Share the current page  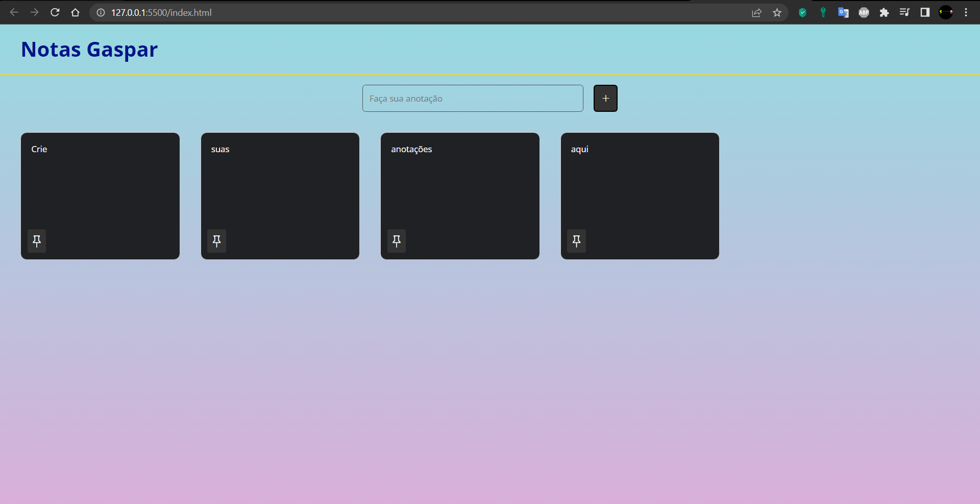[757, 12]
